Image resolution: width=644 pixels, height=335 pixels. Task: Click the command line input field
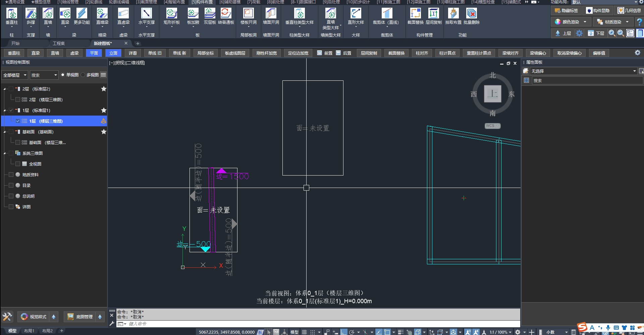(x=322, y=324)
